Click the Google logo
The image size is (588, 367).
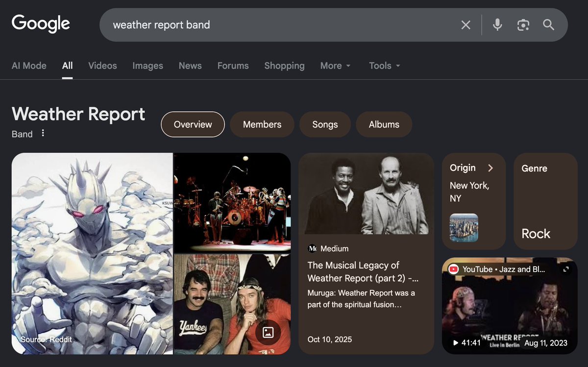pyautogui.click(x=41, y=24)
